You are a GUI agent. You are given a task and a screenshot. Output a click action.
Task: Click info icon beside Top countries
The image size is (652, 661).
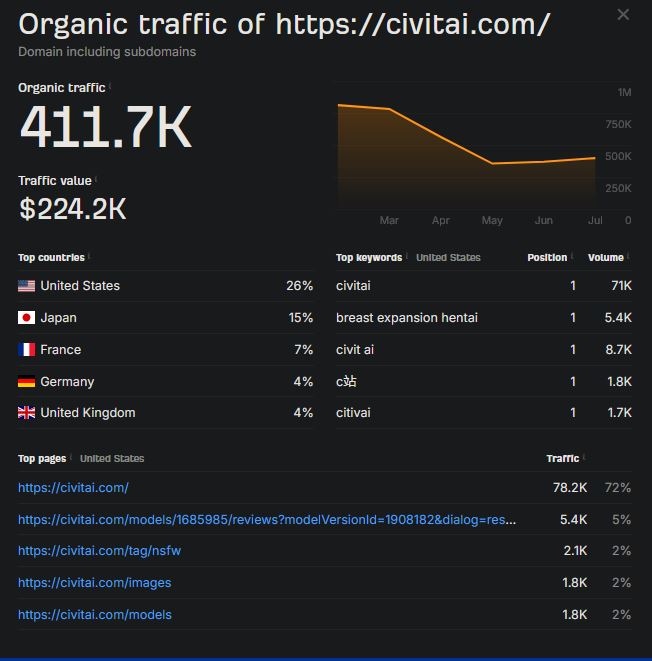tap(89, 256)
